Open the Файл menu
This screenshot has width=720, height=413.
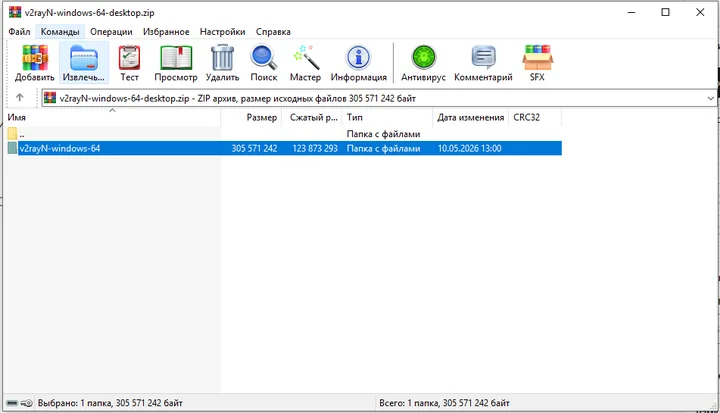click(x=19, y=32)
